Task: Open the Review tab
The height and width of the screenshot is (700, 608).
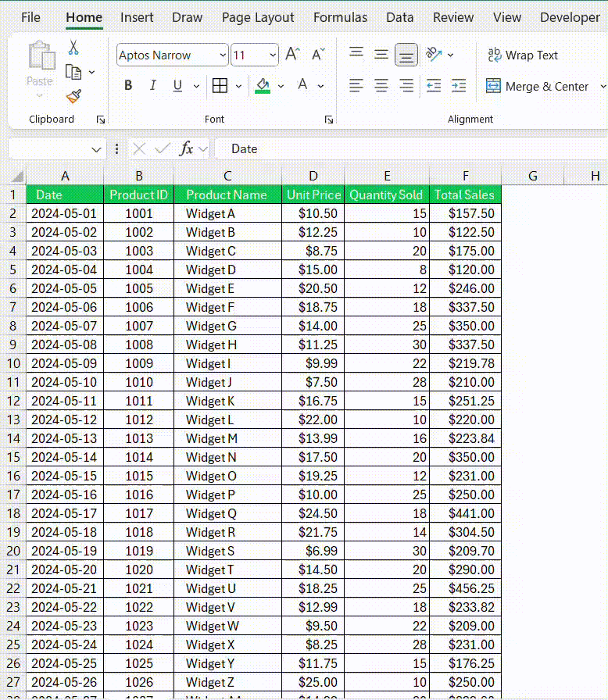Action: (453, 17)
